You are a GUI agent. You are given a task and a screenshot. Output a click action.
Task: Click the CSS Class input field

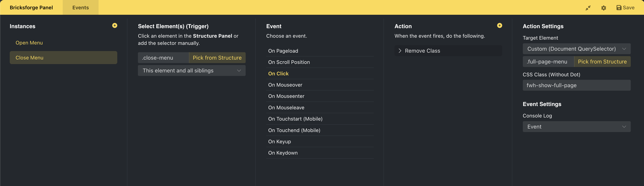click(576, 85)
